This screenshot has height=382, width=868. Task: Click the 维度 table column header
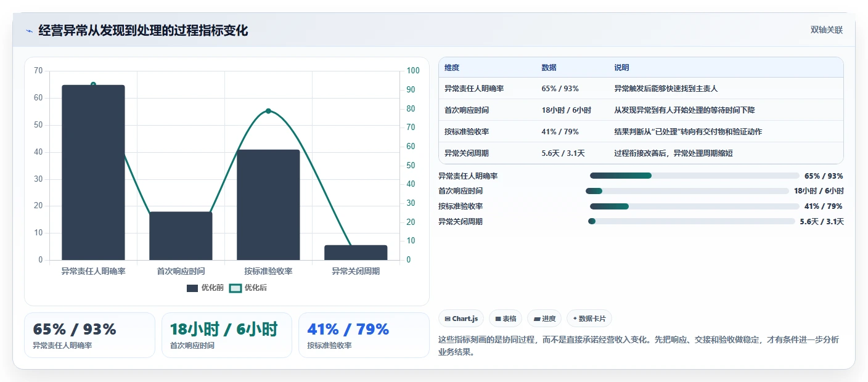point(452,68)
